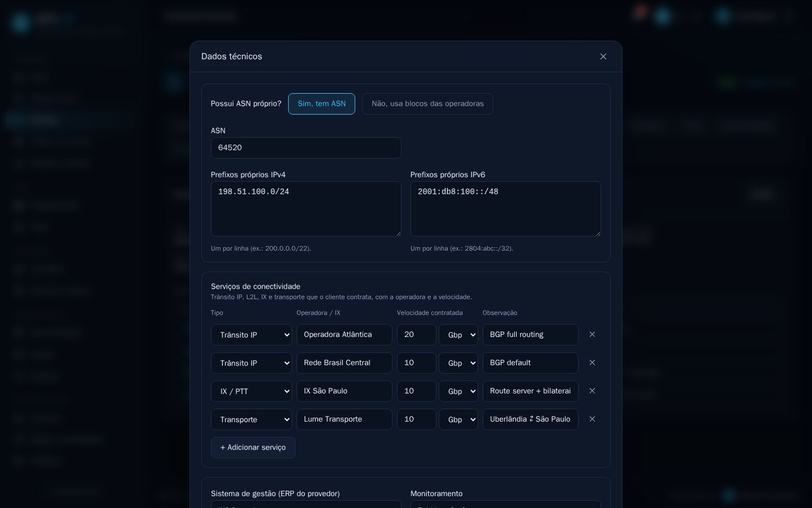Screen dimensions: 812x508
Task: Click the Prefixos próprios IPv6 textarea
Action: tap(506, 209)
